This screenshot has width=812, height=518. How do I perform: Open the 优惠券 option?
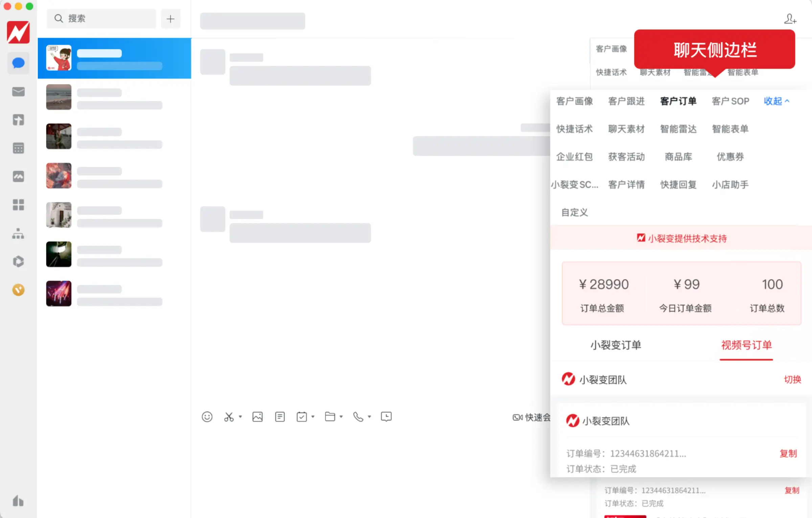[x=730, y=157]
